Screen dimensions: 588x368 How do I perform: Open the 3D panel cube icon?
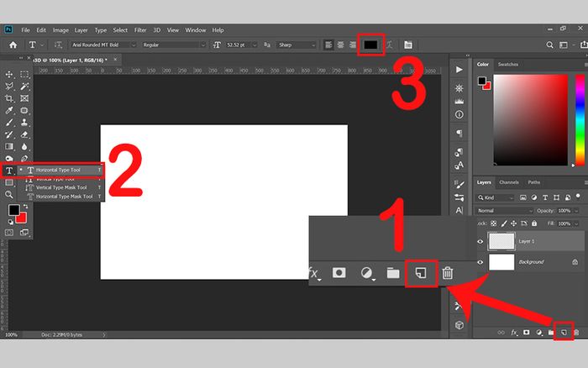pyautogui.click(x=459, y=325)
